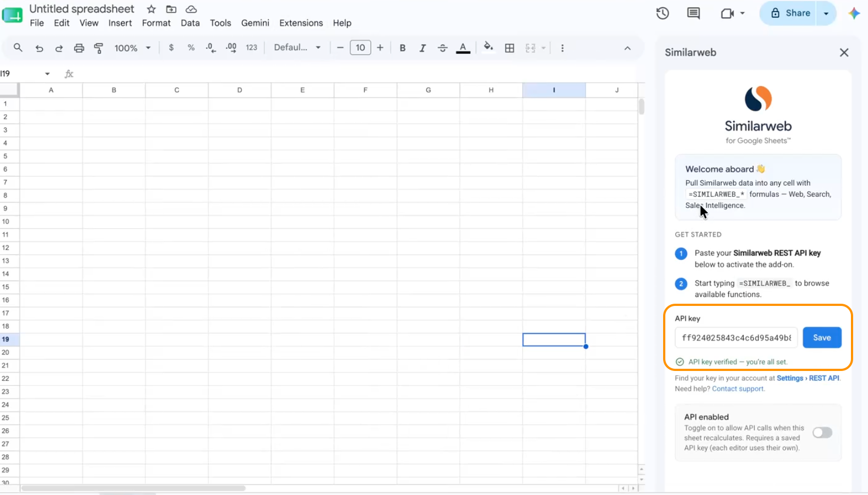
Task: Click into the formula bar
Action: 355,74
